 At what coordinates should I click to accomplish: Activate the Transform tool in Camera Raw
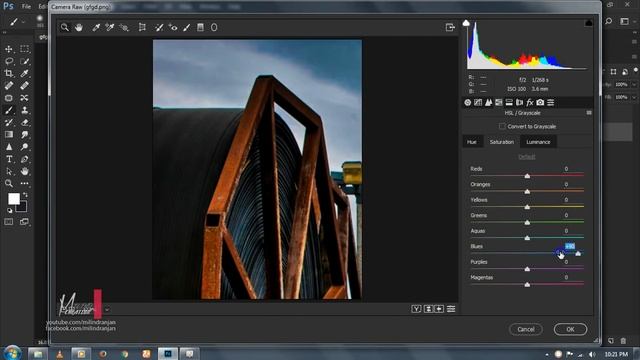(142, 27)
